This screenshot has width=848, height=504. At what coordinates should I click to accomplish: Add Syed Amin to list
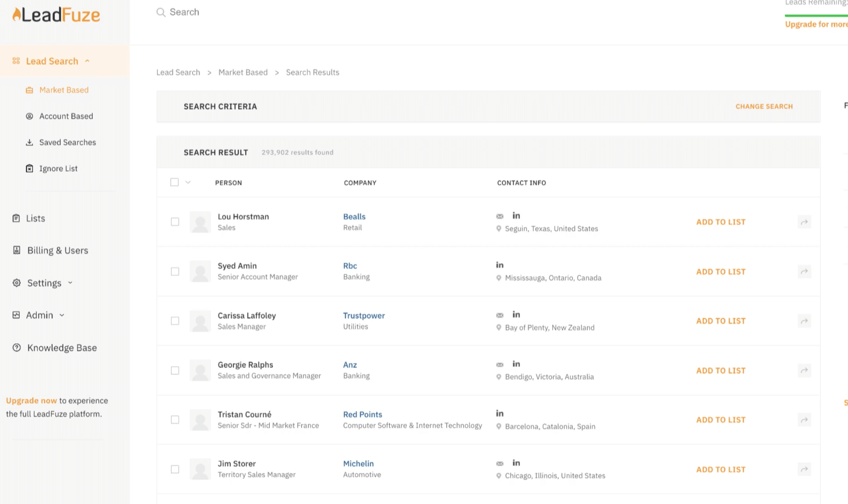(721, 271)
